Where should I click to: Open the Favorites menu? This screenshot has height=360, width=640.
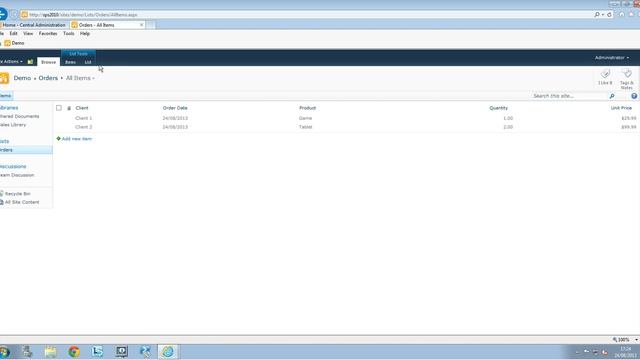(48, 33)
